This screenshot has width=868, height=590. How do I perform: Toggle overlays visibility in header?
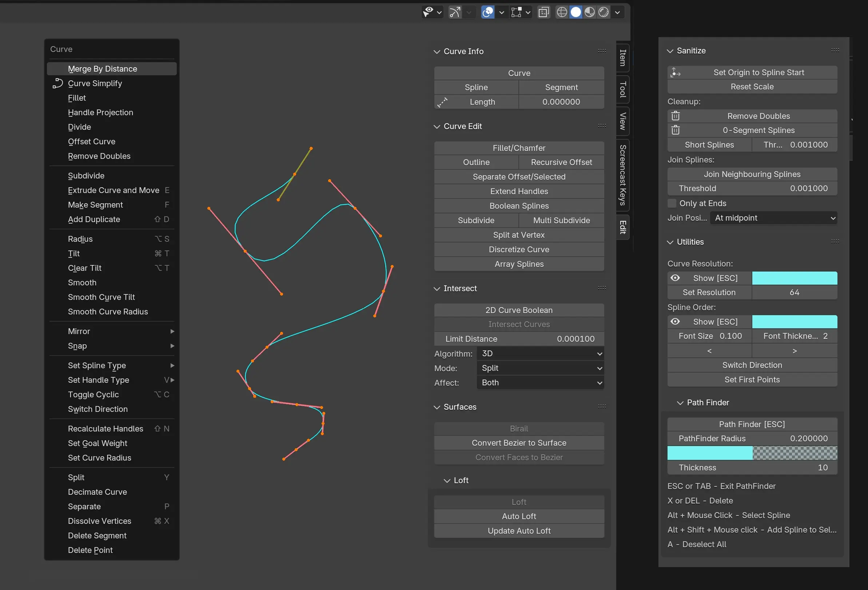click(488, 12)
